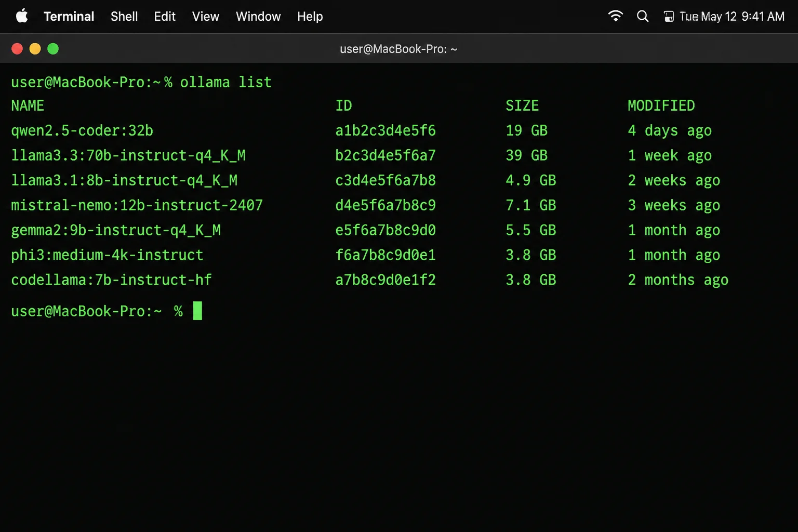Viewport: 798px width, 532px height.
Task: Click the window title user@MacBook-Pro: ~
Action: [398, 49]
